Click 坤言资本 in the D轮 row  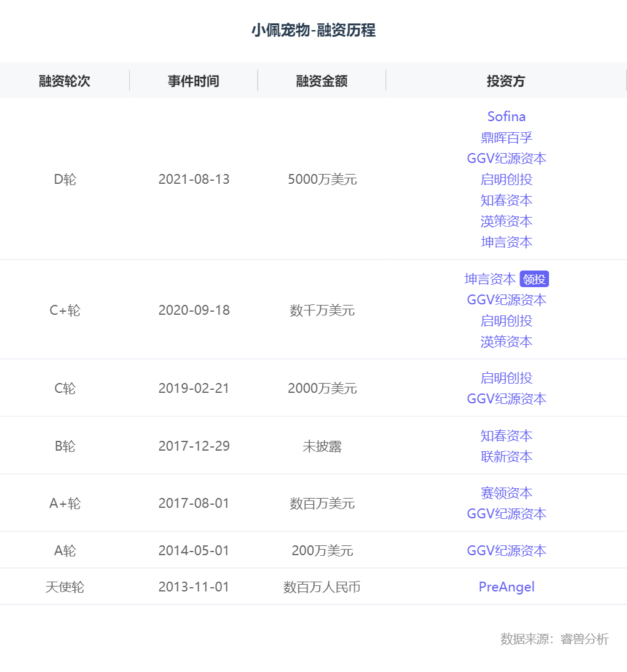(x=506, y=242)
